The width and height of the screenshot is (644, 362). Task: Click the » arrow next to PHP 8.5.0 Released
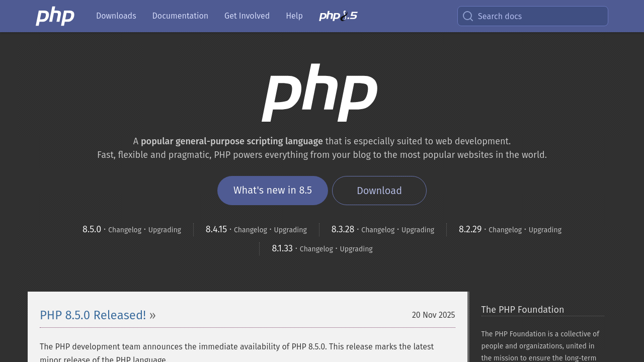point(152,314)
